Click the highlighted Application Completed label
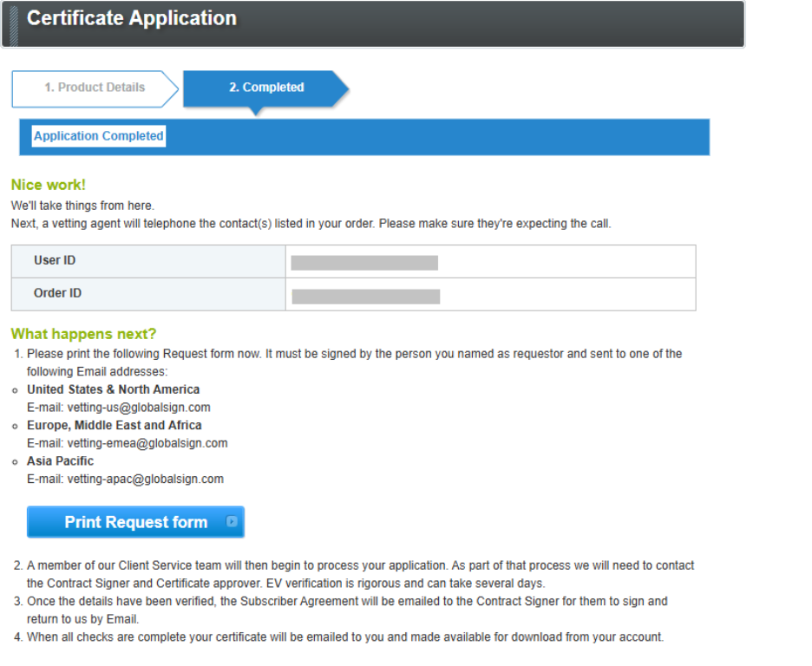This screenshot has height=666, width=812. coord(98,136)
